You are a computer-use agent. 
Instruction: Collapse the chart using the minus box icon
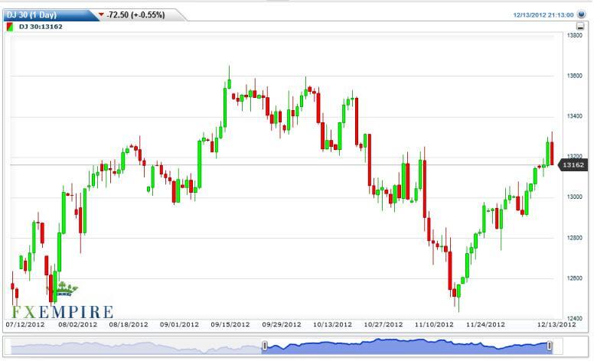tap(580, 27)
